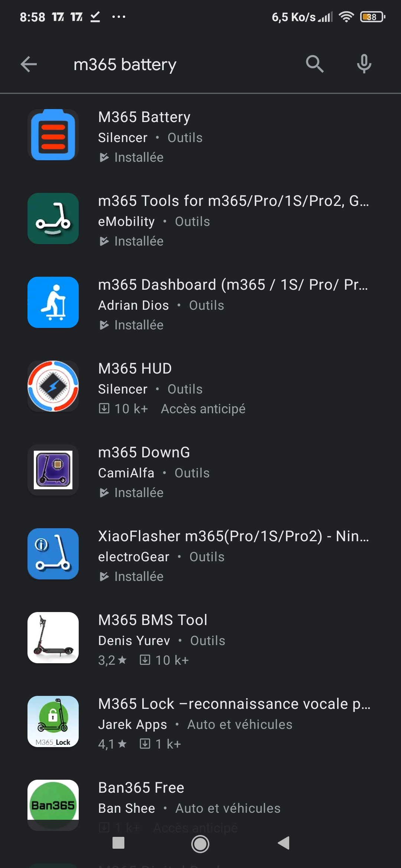Image resolution: width=401 pixels, height=868 pixels.
Task: Tap the installed check icon under M365 Battery
Action: tap(104, 157)
